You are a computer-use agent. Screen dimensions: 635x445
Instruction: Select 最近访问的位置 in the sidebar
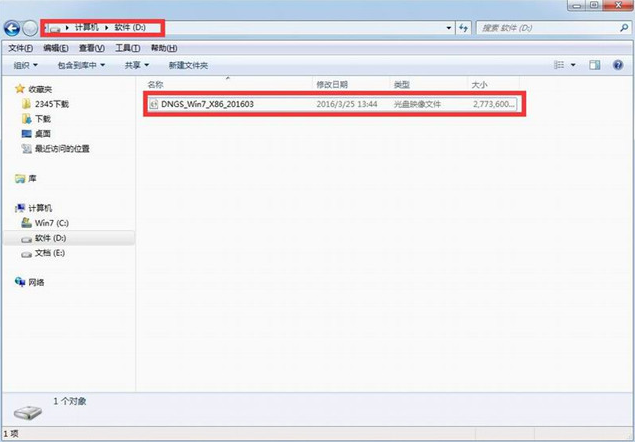point(62,149)
